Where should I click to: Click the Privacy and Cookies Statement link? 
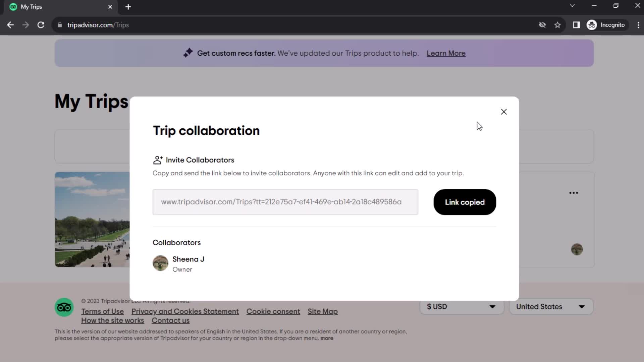pos(185,311)
